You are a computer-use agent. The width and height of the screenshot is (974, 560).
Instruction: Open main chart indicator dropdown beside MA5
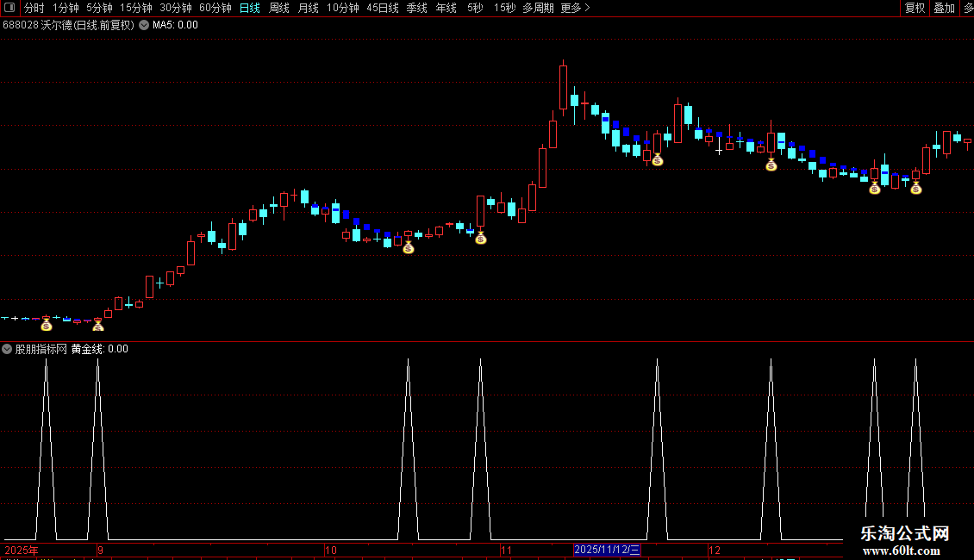point(144,25)
